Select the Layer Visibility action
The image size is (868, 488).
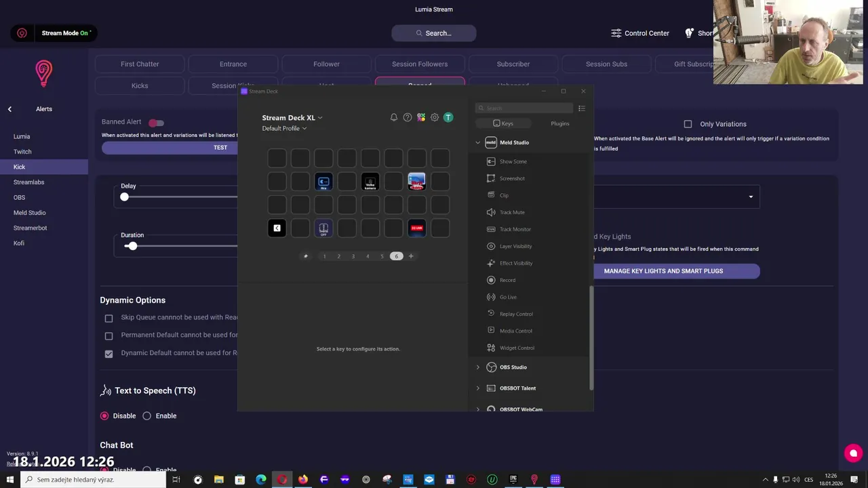(x=515, y=246)
